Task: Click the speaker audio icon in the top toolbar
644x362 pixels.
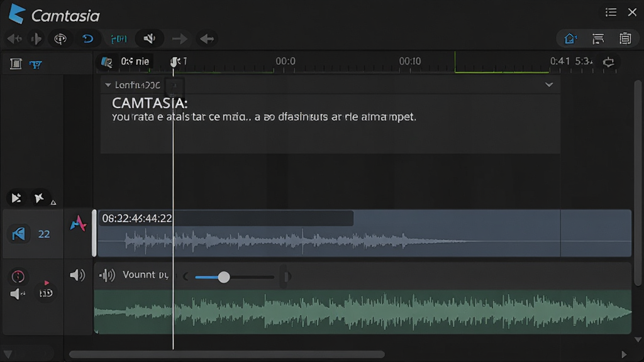Action: pos(150,39)
